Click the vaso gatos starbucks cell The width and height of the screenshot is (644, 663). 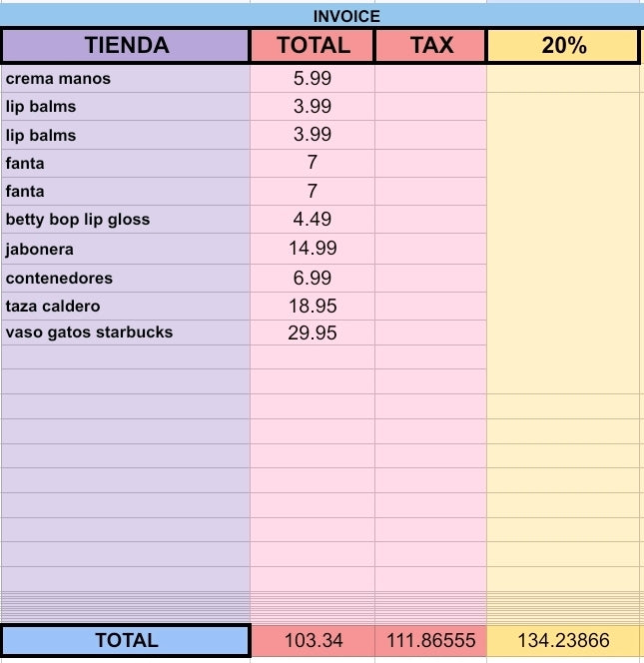(126, 332)
